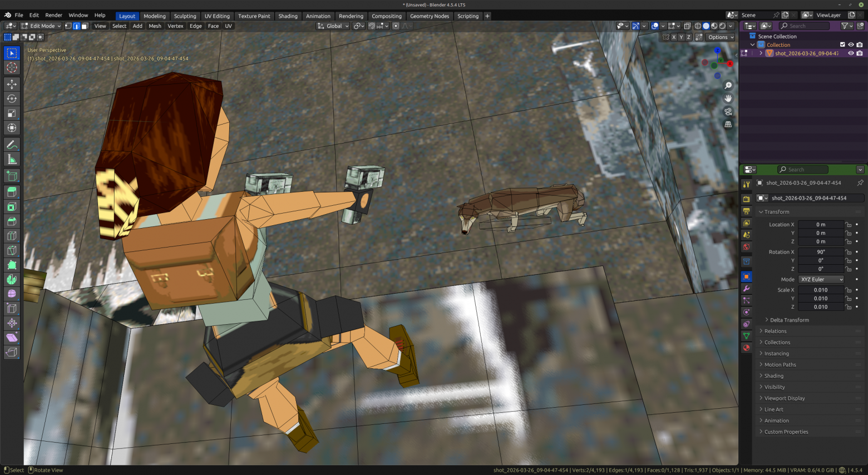Viewport: 868px width, 475px height.
Task: Select the Move tool in toolbar
Action: pos(12,84)
